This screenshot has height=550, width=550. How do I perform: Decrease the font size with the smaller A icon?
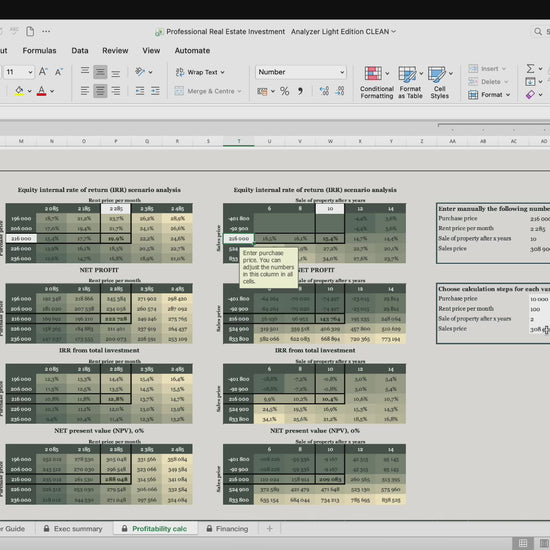(59, 72)
